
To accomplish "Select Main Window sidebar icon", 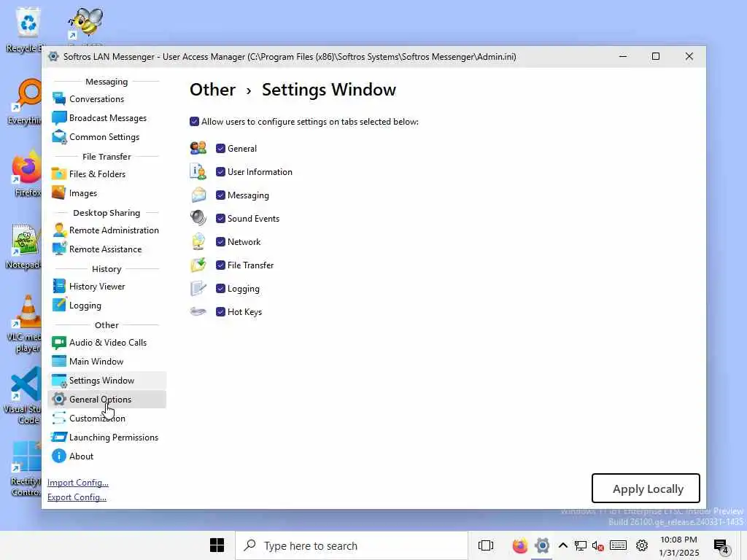I will coord(59,362).
